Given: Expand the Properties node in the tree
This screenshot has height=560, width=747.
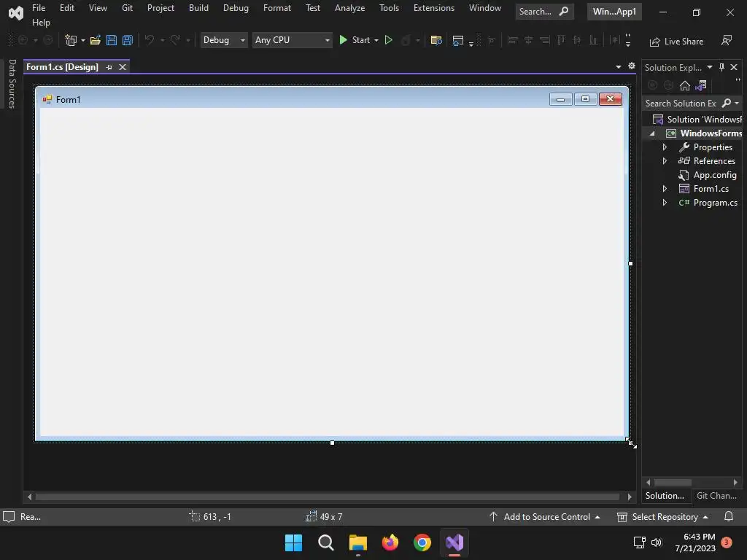Looking at the screenshot, I should click(x=665, y=147).
